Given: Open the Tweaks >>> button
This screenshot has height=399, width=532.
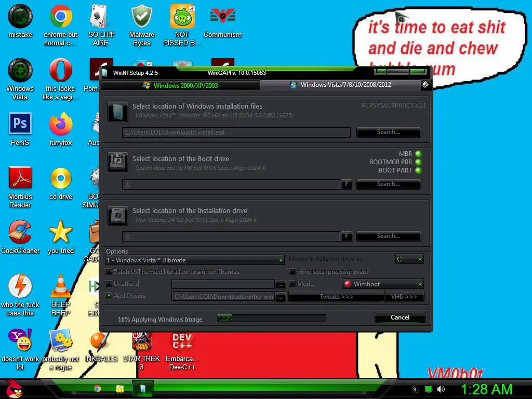Looking at the screenshot, I should 336,297.
